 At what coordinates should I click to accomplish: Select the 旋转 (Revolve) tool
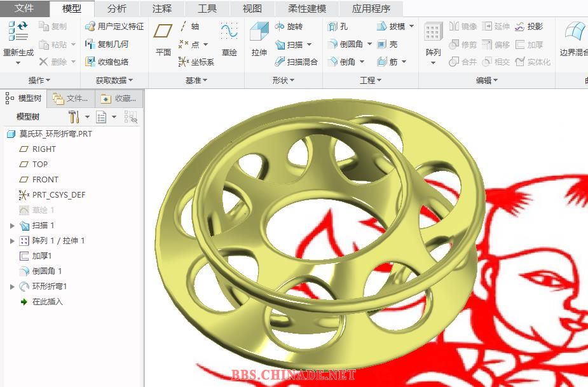pyautogui.click(x=289, y=27)
